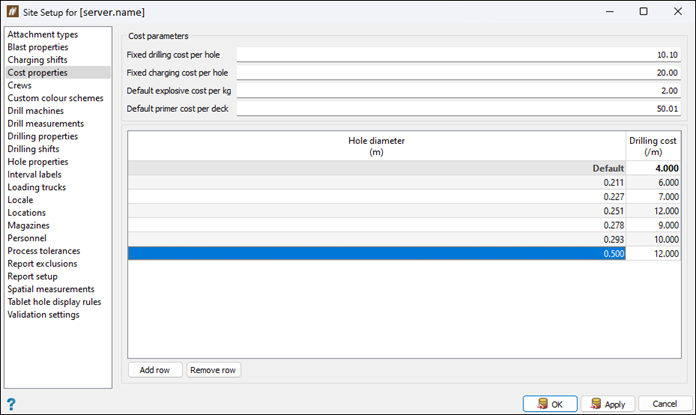The width and height of the screenshot is (696, 415).
Task: Open Attachment types in the sidebar
Action: pos(42,34)
